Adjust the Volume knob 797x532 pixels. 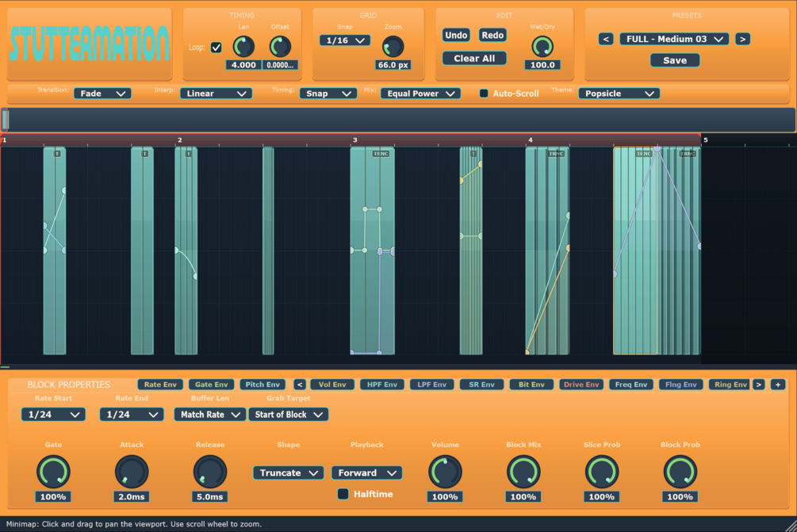tap(445, 472)
